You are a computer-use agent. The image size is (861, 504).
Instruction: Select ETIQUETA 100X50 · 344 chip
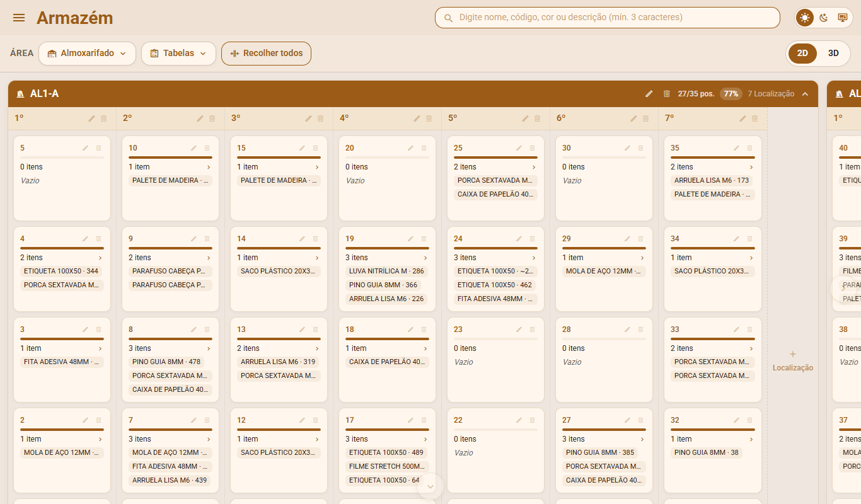pyautogui.click(x=61, y=272)
